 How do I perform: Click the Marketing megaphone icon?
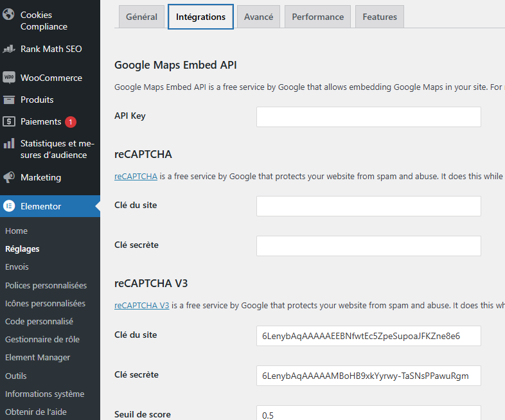tap(9, 177)
